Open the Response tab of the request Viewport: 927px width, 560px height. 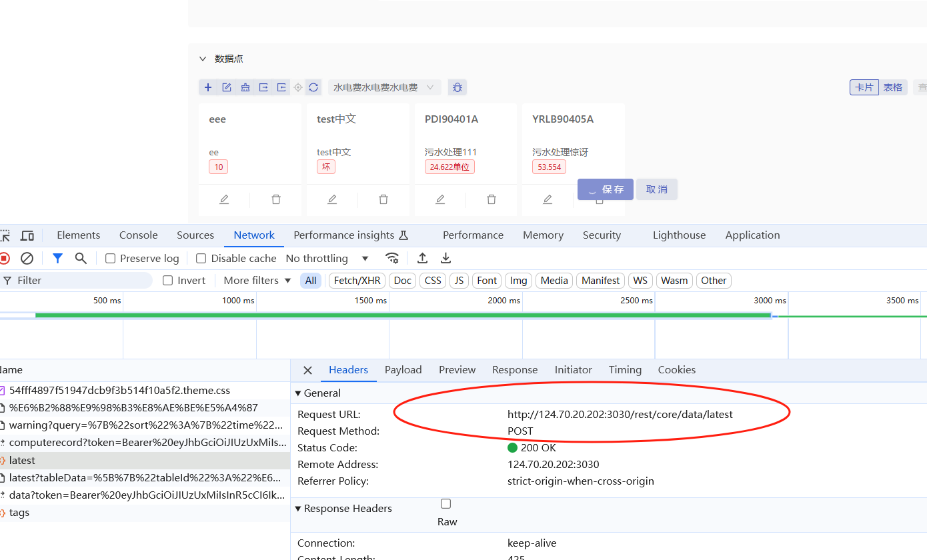(x=515, y=370)
